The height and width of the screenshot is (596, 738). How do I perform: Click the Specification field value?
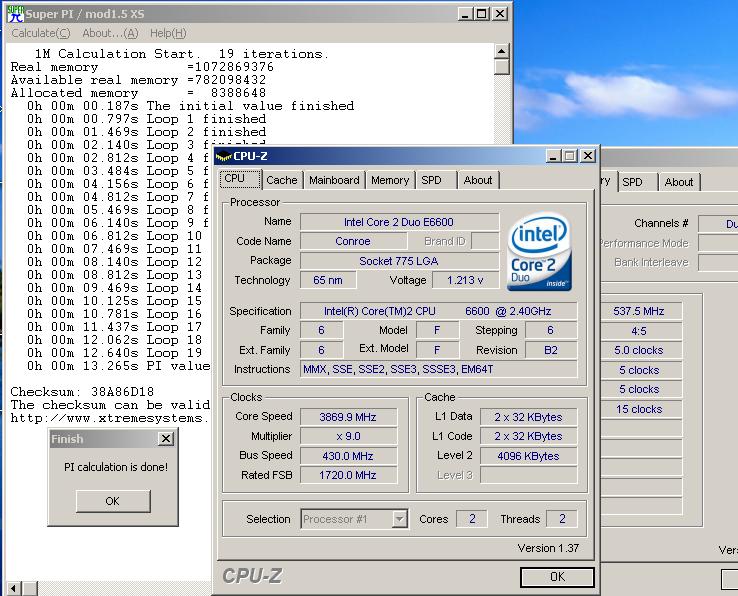(x=438, y=311)
